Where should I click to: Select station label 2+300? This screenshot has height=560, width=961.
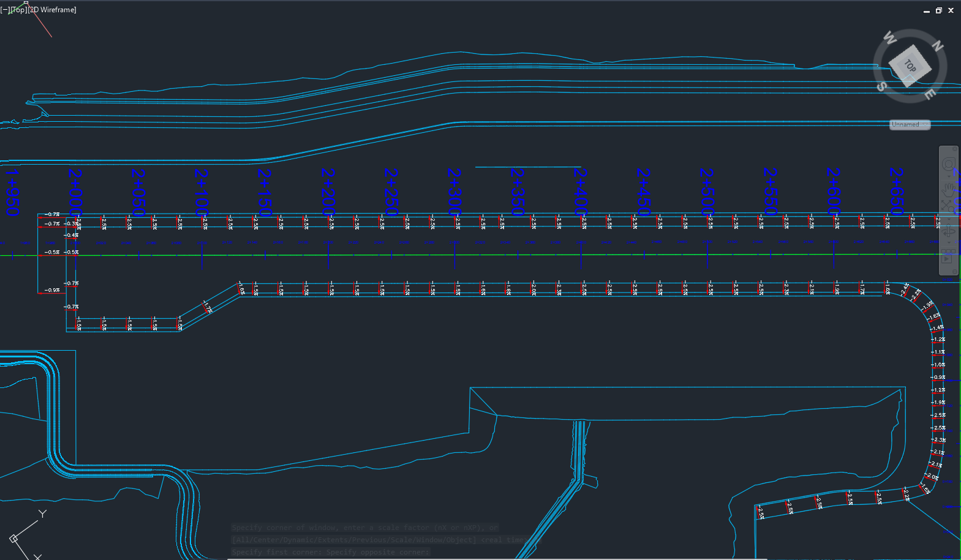(x=454, y=192)
